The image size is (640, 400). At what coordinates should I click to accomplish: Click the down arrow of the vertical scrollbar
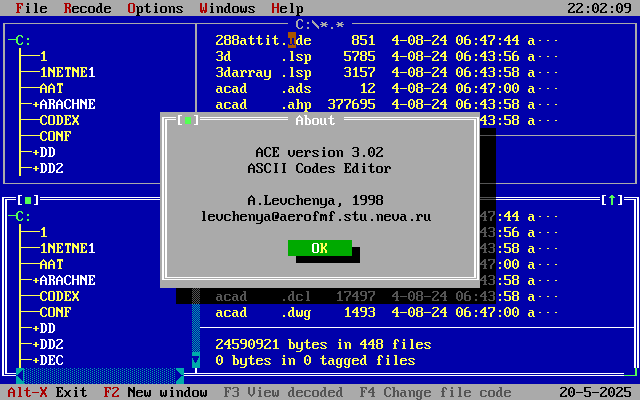tap(196, 360)
